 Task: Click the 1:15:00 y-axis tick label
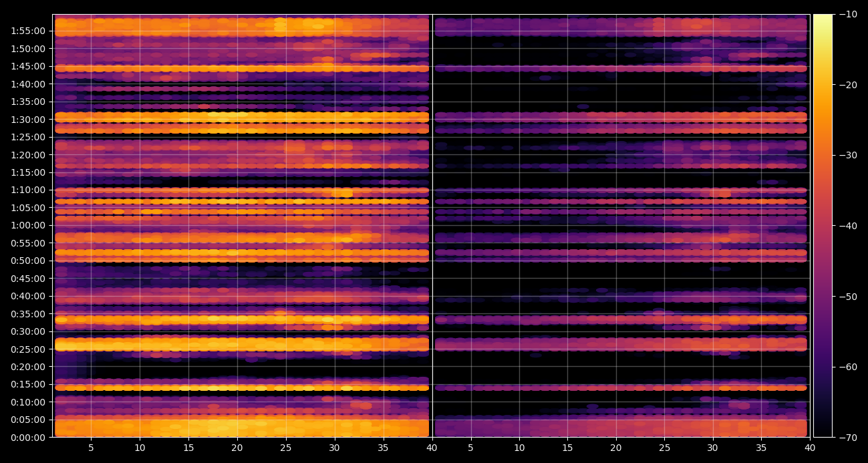click(x=29, y=172)
